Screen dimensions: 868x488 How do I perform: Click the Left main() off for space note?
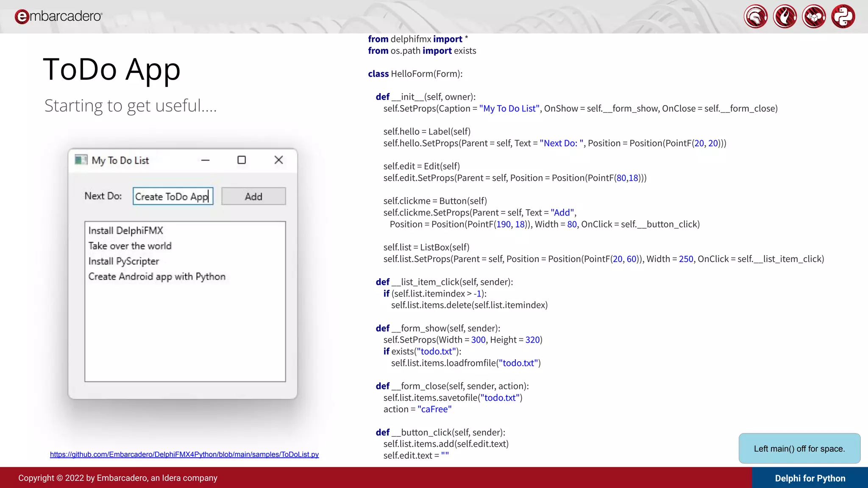tap(799, 449)
